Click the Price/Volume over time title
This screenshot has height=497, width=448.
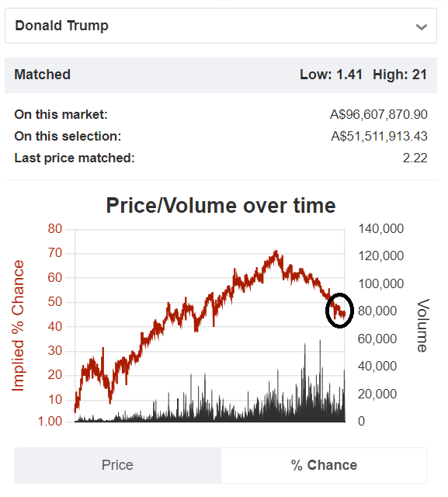tap(221, 205)
